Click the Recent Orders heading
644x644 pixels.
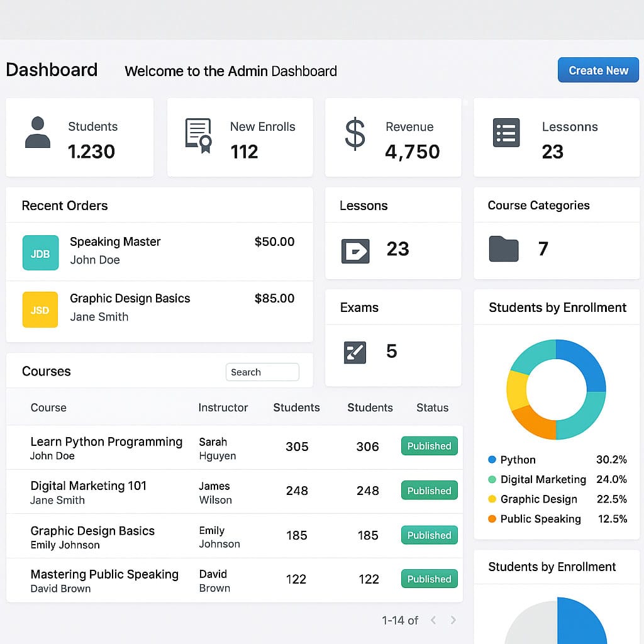coord(65,206)
